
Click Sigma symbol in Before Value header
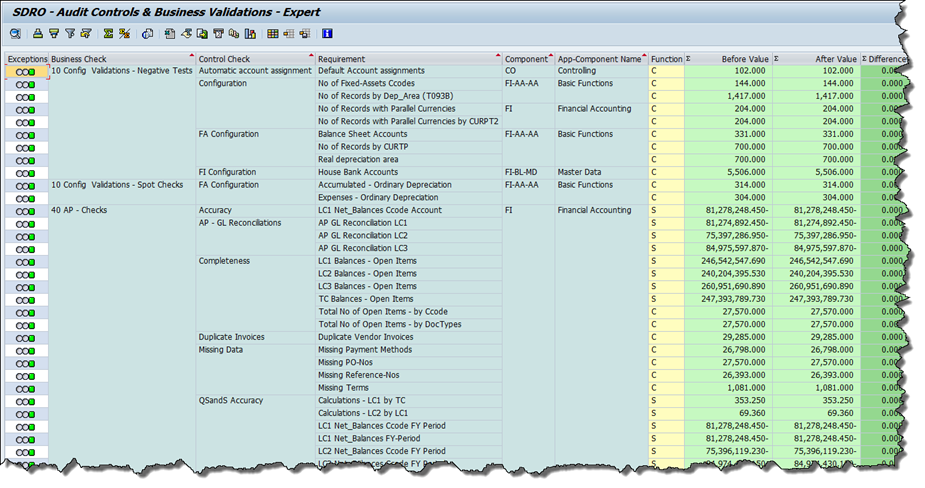pyautogui.click(x=688, y=58)
